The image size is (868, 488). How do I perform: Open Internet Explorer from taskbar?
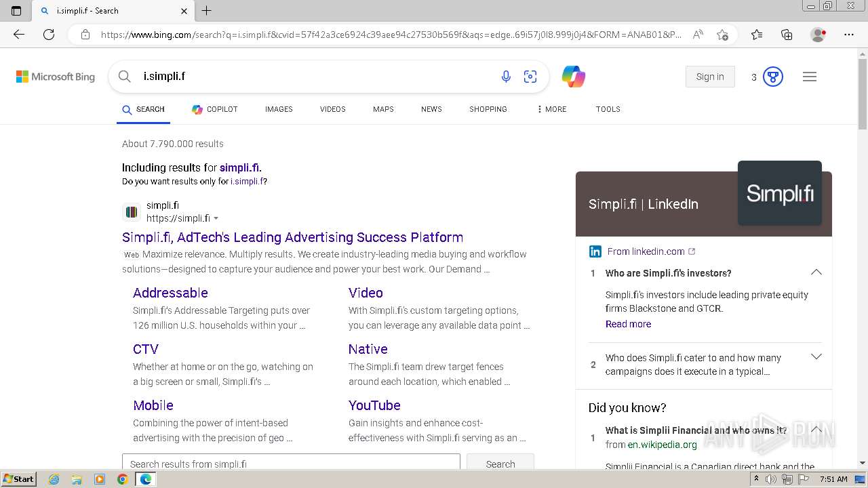(x=54, y=479)
